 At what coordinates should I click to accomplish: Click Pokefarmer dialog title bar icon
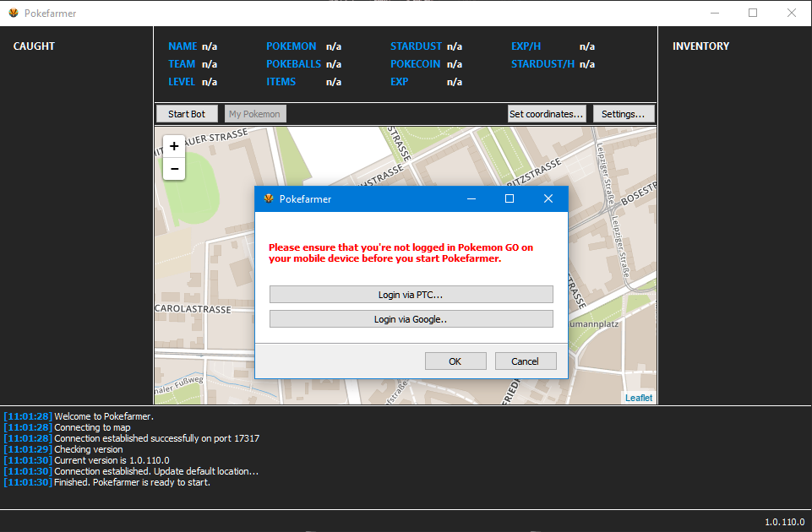pyautogui.click(x=268, y=198)
